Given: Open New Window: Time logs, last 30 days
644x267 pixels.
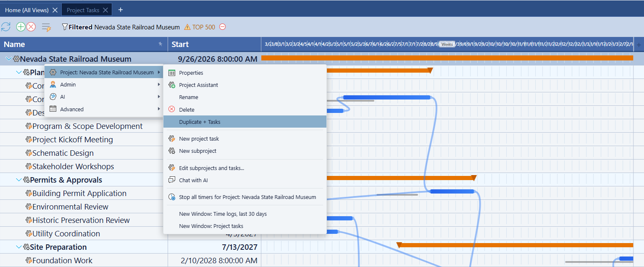Looking at the screenshot, I should point(245,214).
